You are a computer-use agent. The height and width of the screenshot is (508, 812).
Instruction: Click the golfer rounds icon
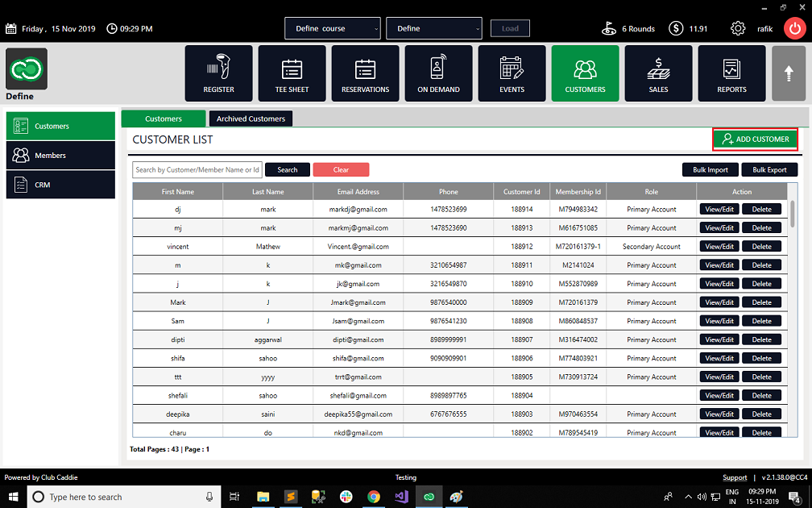[x=608, y=28]
